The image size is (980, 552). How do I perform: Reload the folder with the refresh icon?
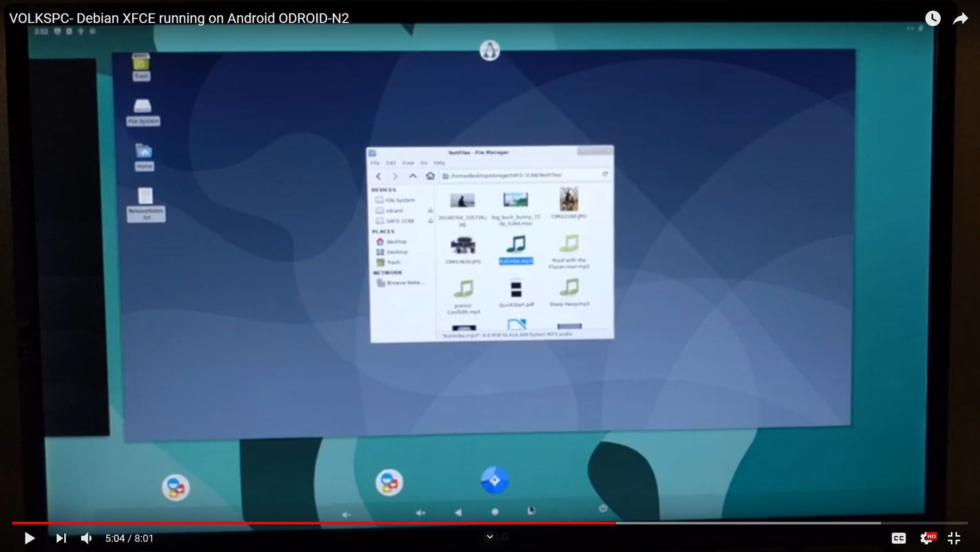605,174
